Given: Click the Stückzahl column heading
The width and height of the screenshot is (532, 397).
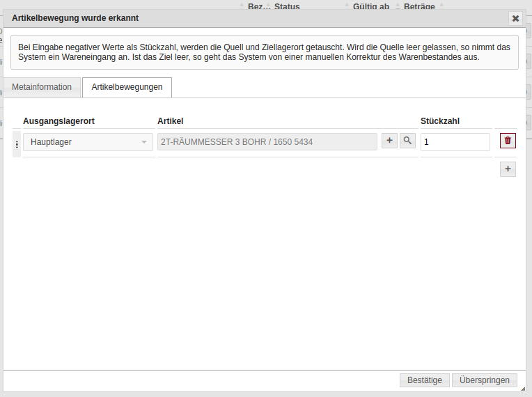Looking at the screenshot, I should pos(440,121).
